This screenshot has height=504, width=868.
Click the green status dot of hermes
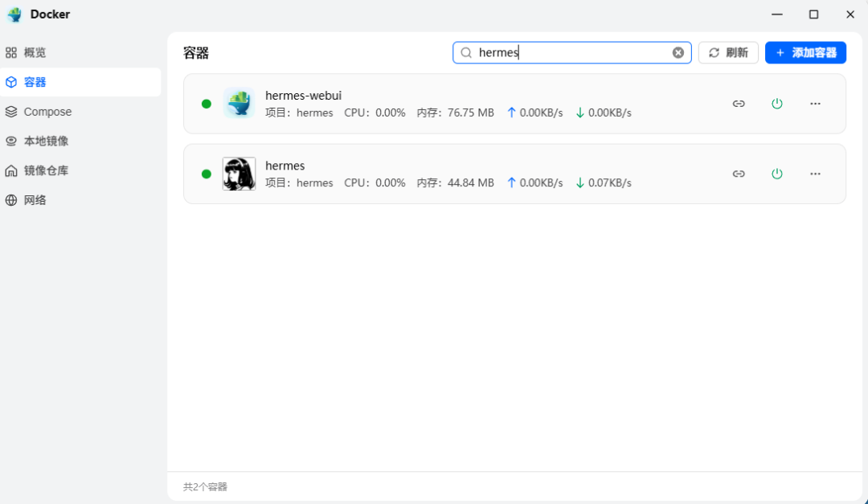point(207,174)
